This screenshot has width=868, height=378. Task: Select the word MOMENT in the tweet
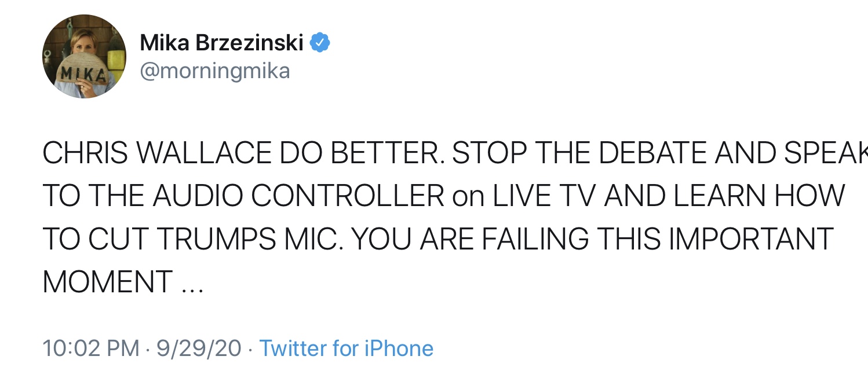[107, 282]
